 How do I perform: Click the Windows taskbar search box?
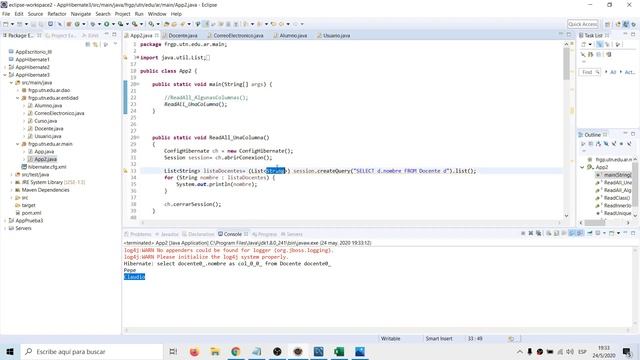tap(92, 351)
